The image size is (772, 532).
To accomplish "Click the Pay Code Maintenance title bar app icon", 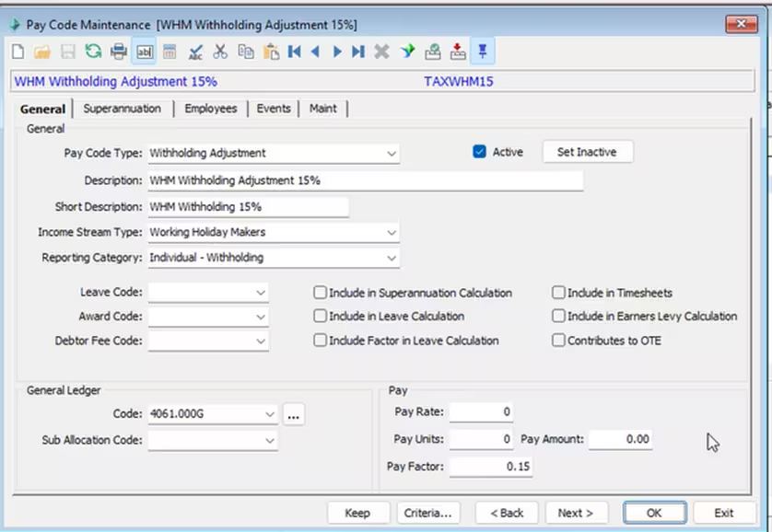I will (15, 25).
